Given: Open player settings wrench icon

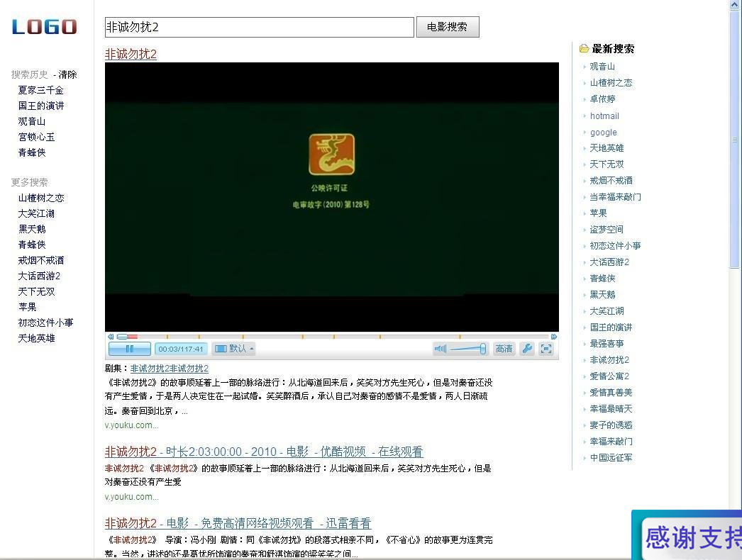Looking at the screenshot, I should point(526,349).
